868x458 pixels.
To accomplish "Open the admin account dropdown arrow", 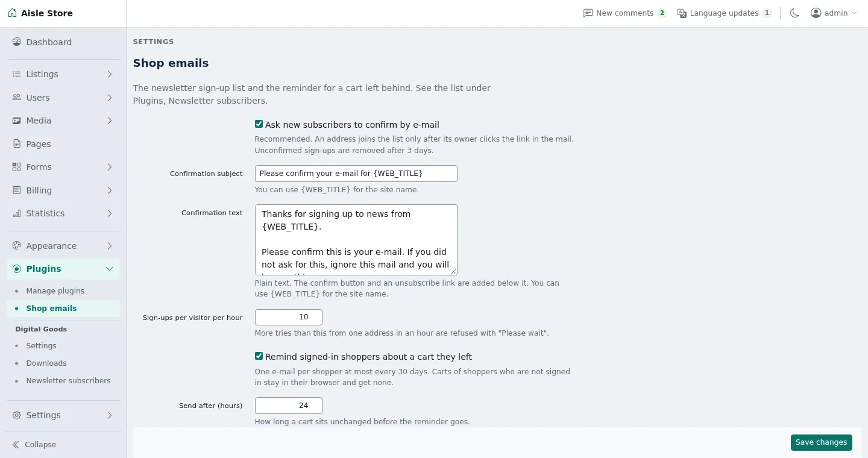I will pyautogui.click(x=854, y=13).
